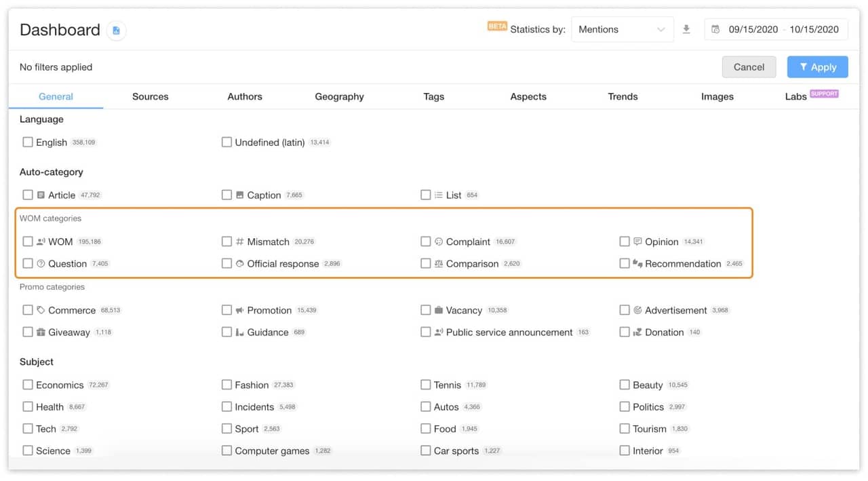Viewport: 868px width, 481px height.
Task: Click the promotion flag icon beside Promotion
Action: coord(241,309)
